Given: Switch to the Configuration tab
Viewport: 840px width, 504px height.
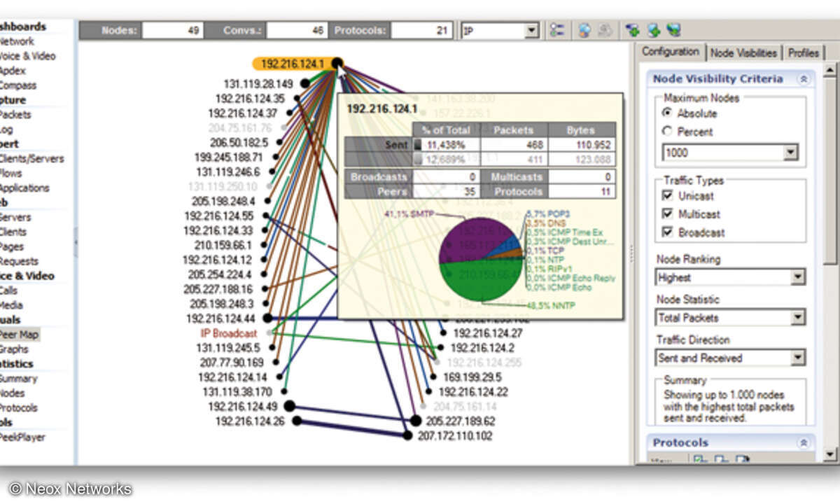Looking at the screenshot, I should [671, 52].
